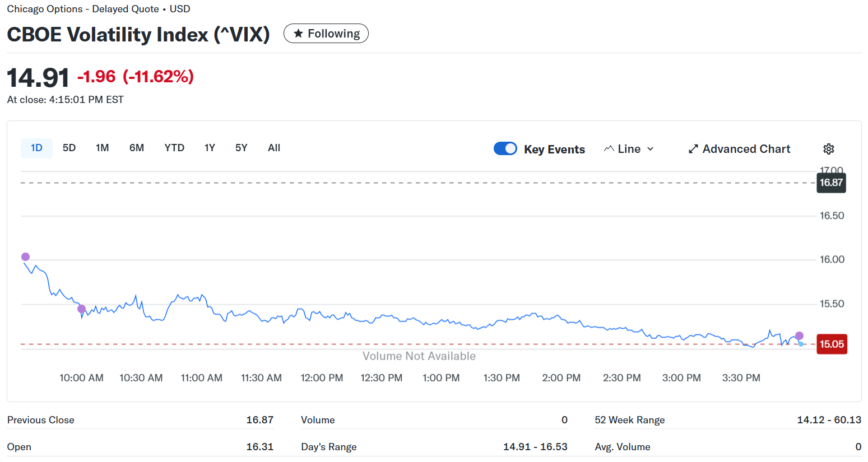The width and height of the screenshot is (868, 462).
Task: Click the Previous Close label
Action: [40, 420]
